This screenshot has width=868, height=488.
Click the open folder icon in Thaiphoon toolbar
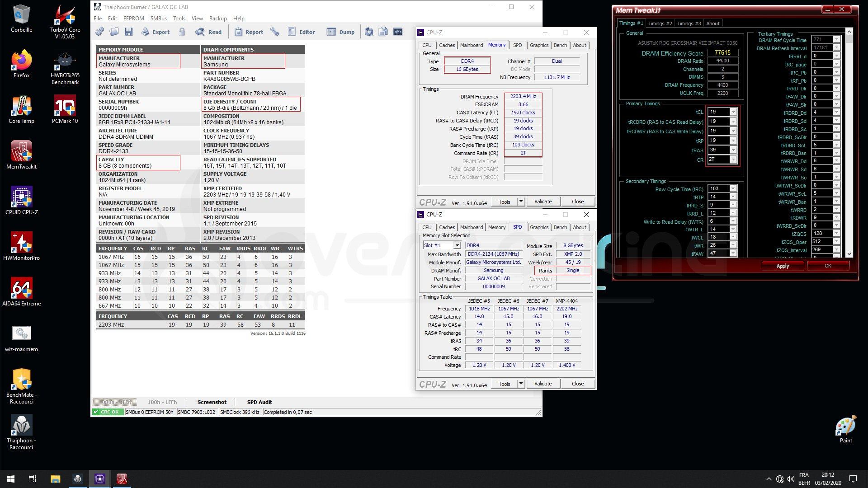point(114,32)
